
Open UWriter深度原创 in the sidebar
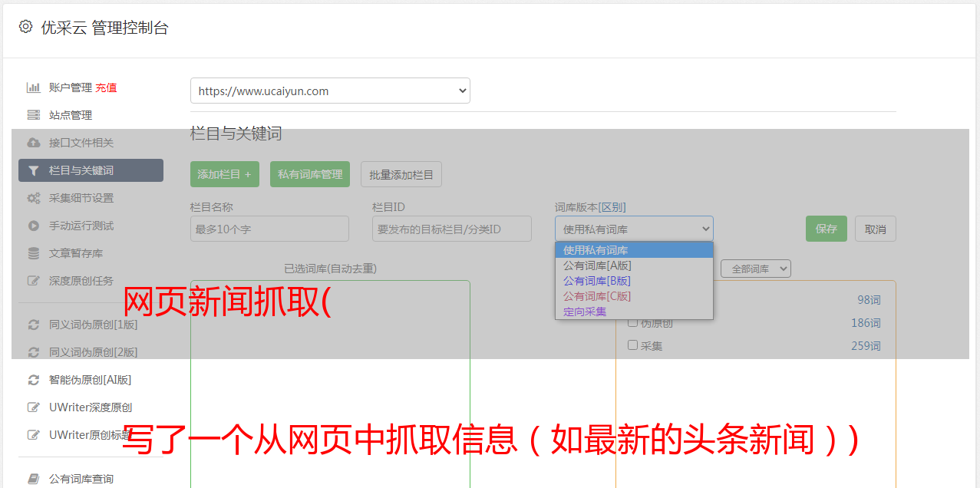91,407
